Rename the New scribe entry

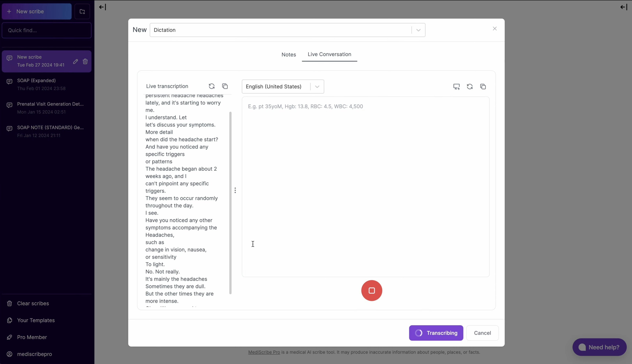[x=75, y=62]
